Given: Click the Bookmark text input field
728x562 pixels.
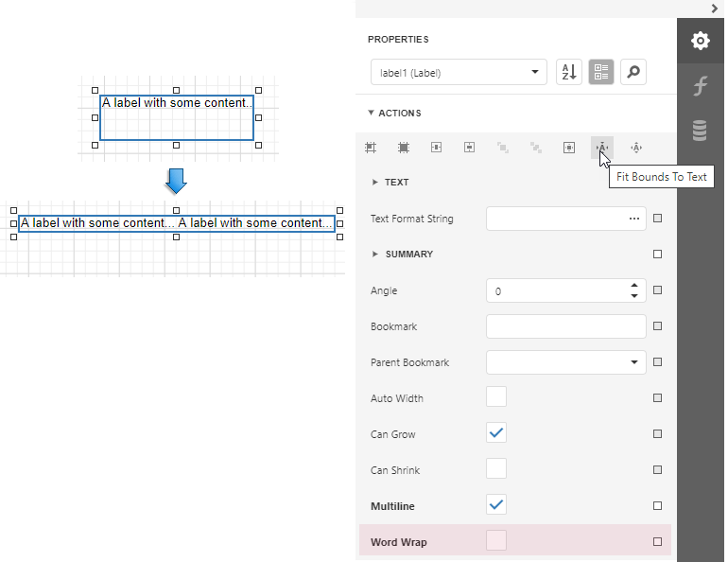Looking at the screenshot, I should click(565, 326).
